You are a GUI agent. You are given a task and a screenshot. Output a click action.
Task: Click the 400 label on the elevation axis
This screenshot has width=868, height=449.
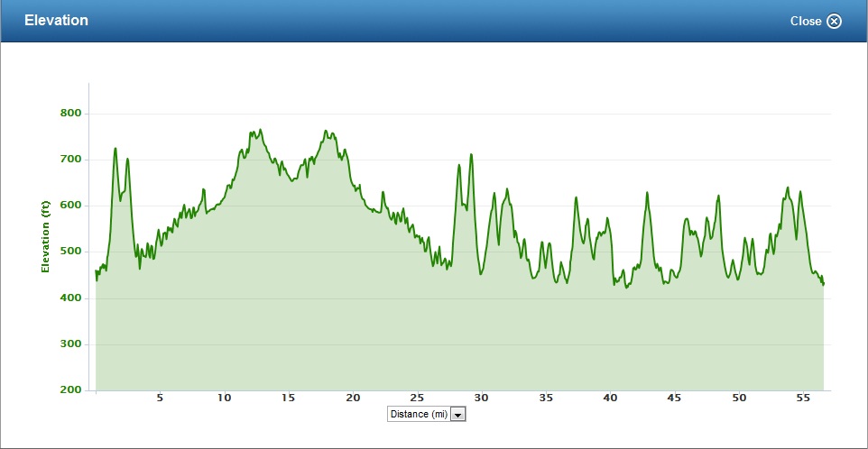point(71,298)
